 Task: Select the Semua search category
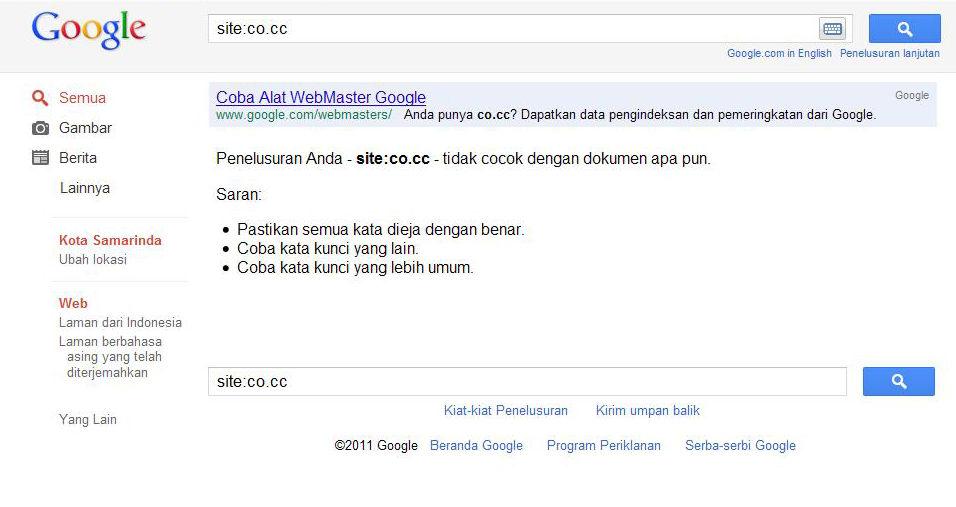click(82, 98)
